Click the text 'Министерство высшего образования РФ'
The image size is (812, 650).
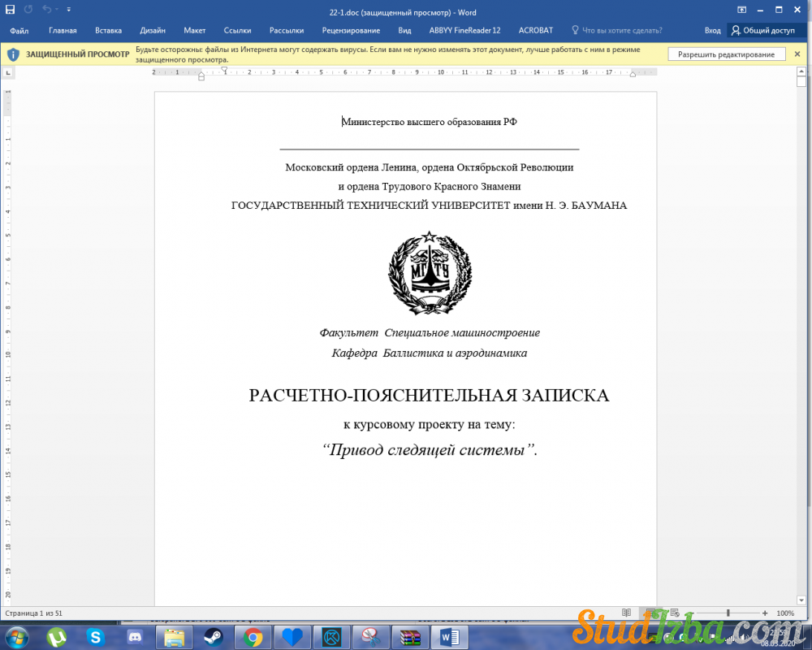point(430,122)
